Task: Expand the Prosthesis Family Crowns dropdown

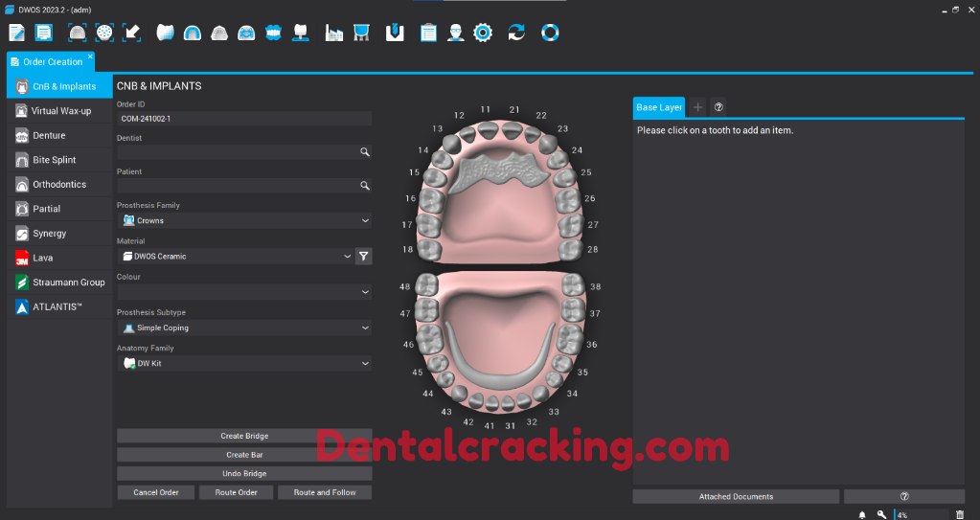Action: (244, 220)
